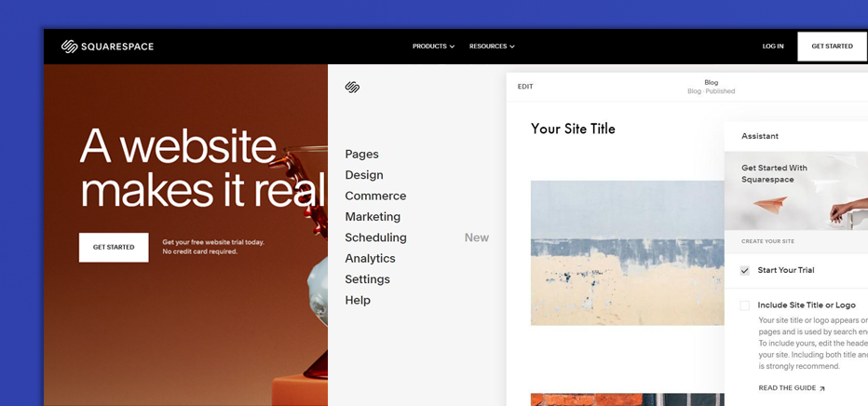The height and width of the screenshot is (406, 868).
Task: Click the New label beside Scheduling
Action: [477, 237]
